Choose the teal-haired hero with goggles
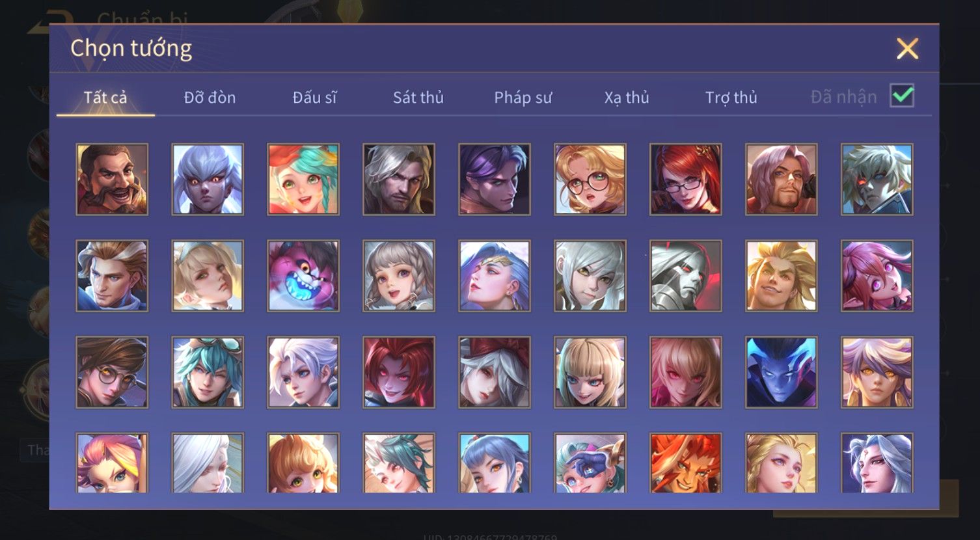Screen dimensions: 980x540 coord(208,372)
